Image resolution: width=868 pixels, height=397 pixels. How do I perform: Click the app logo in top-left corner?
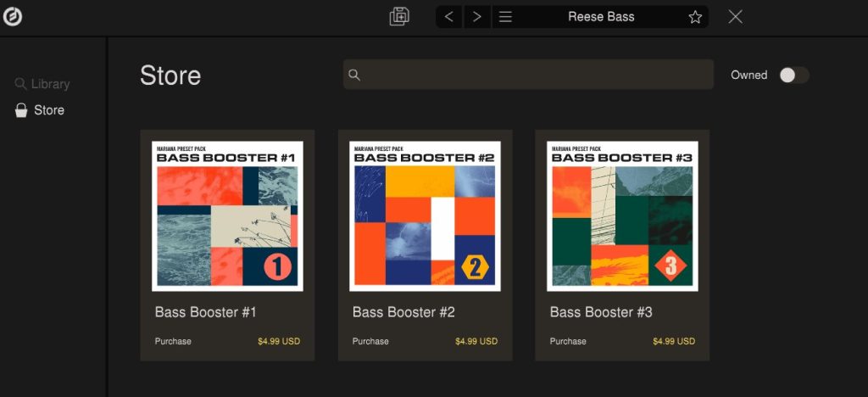12,17
